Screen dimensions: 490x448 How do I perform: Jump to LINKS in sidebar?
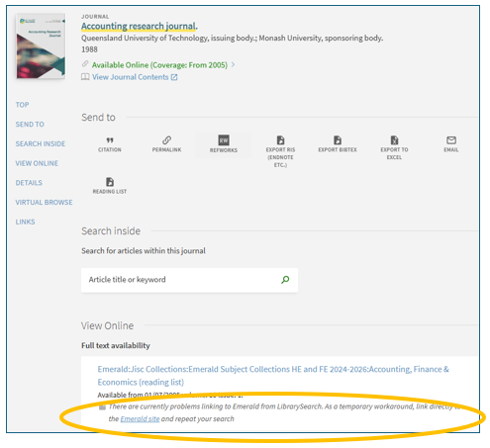click(x=25, y=222)
